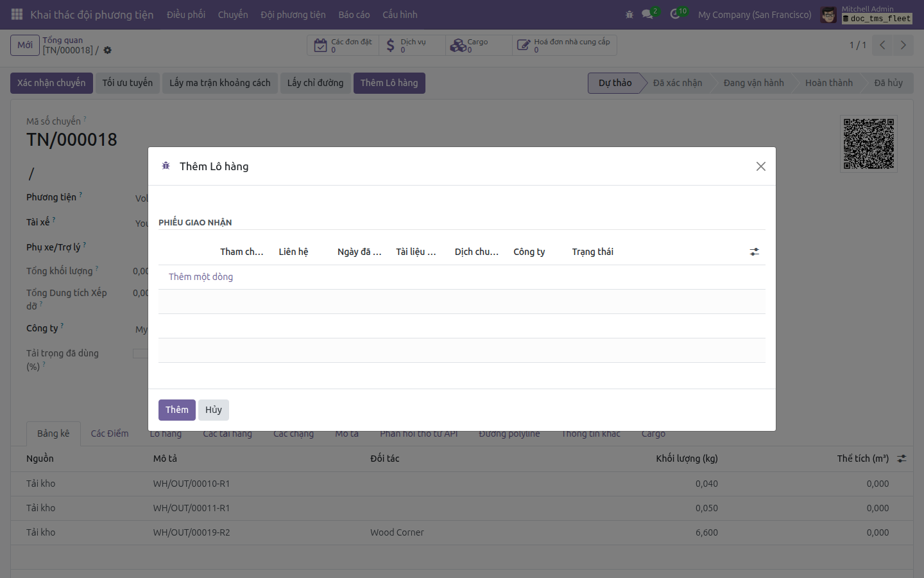The image size is (924, 578).
Task: Go to previous record arrow
Action: coord(882,45)
